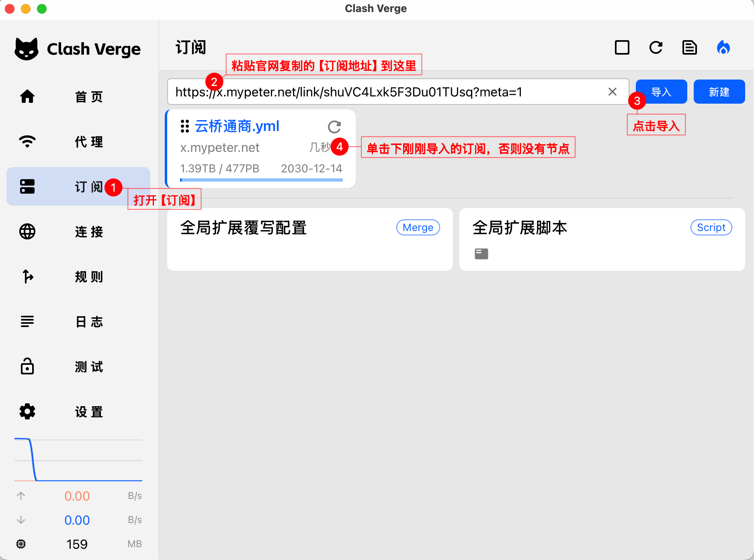Click the 导入 import button
754x560 pixels.
pos(661,92)
